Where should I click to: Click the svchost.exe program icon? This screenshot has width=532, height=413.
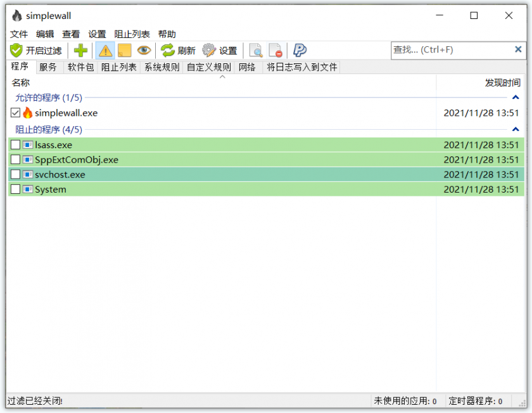pyautogui.click(x=28, y=174)
